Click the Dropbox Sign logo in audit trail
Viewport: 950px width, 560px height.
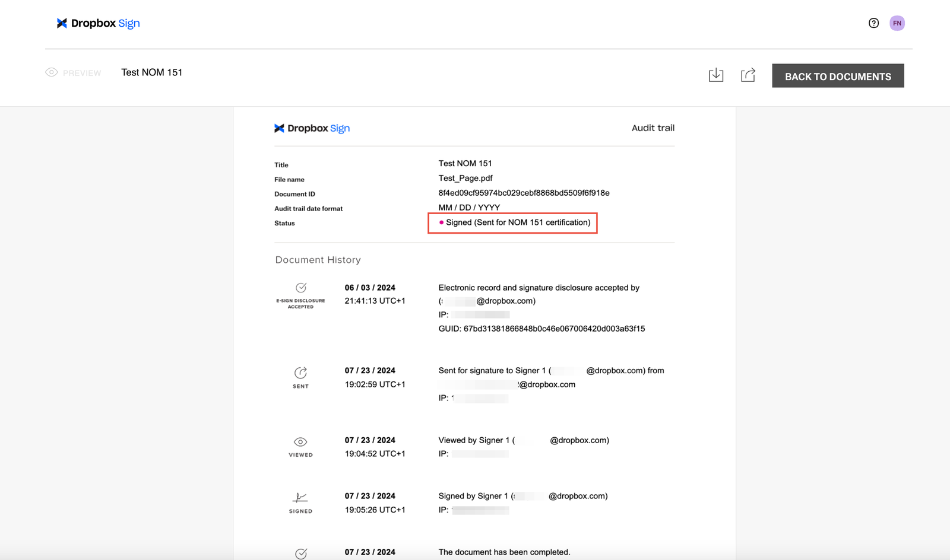tap(312, 128)
